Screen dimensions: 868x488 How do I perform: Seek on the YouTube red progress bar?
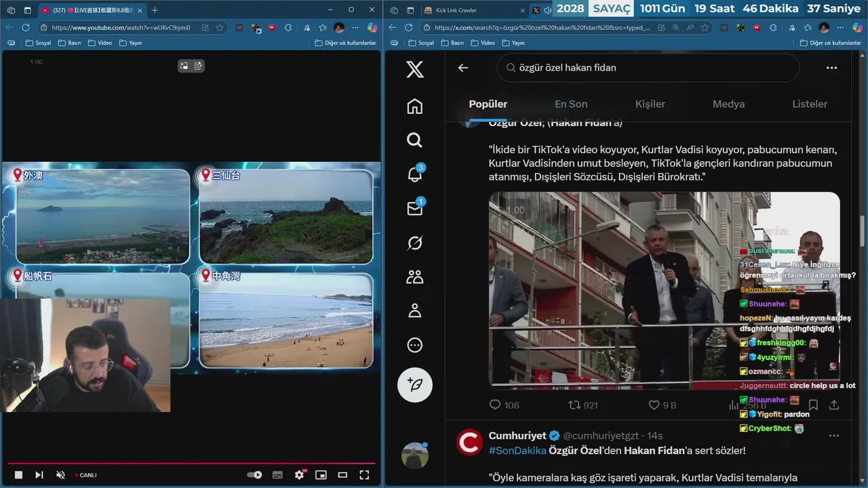[191, 464]
